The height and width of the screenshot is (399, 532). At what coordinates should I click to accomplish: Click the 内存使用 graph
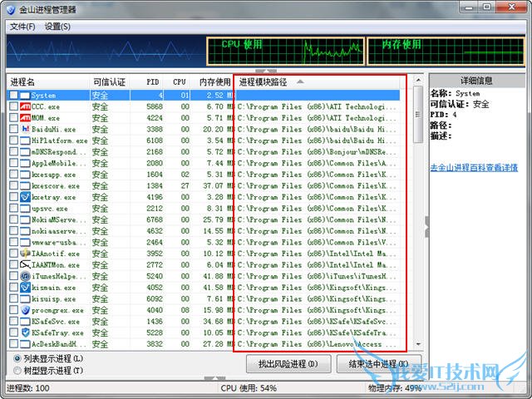tap(446, 52)
